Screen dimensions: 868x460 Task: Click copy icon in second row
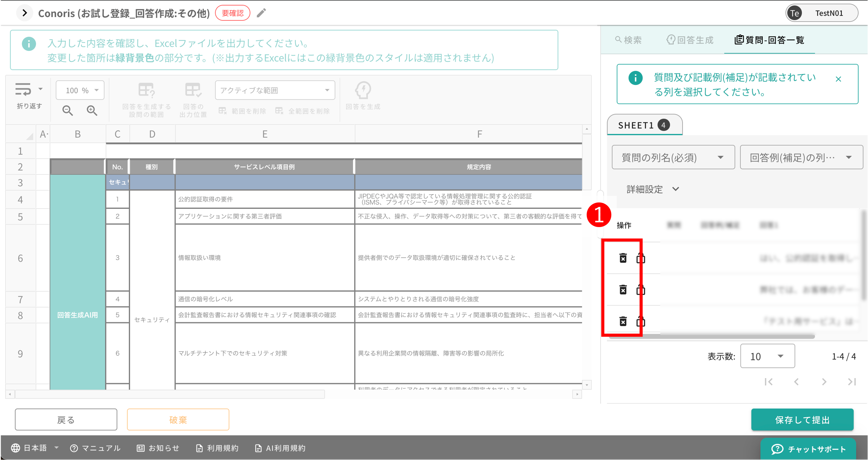(641, 290)
